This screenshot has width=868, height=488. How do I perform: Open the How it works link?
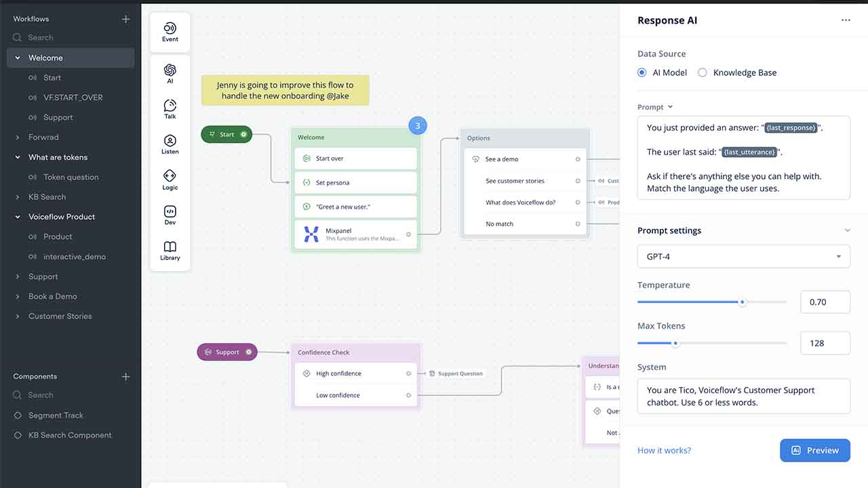(x=665, y=451)
